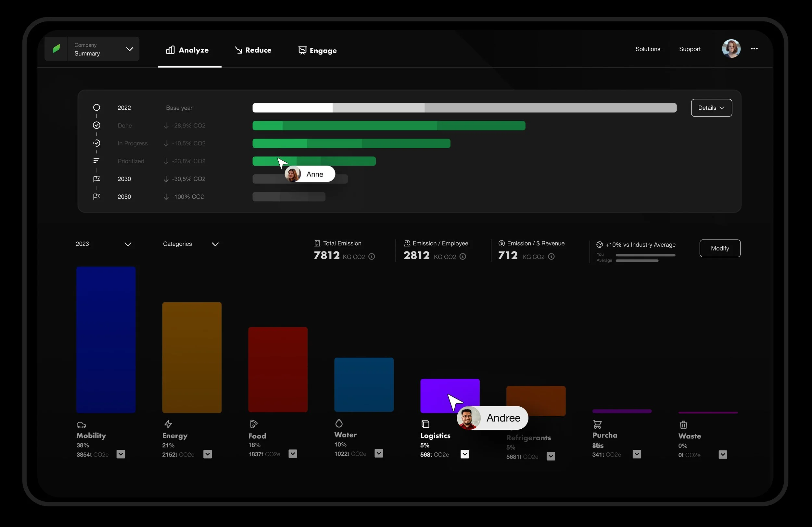812x527 pixels.
Task: Click the Emission / $ Revenue dollar icon
Action: [x=501, y=243]
